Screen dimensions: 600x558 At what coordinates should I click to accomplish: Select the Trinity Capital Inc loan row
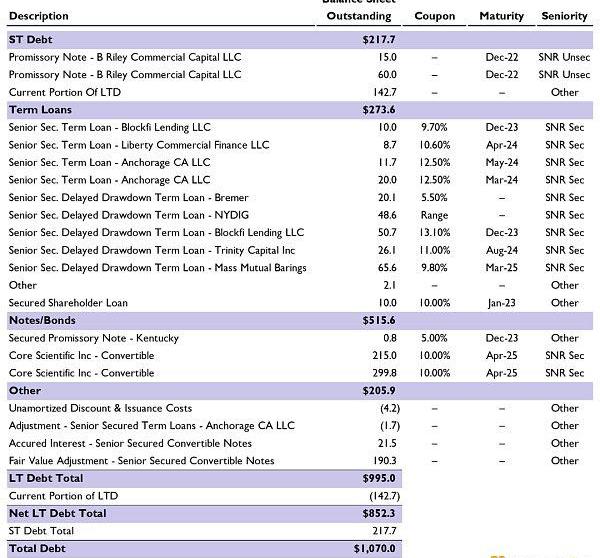click(x=152, y=250)
